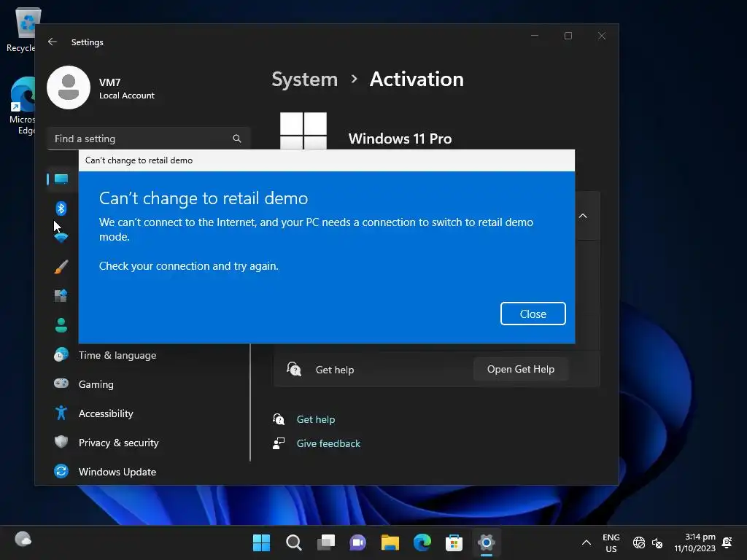Click the Give feedback link
The image size is (747, 560).
[x=328, y=443]
